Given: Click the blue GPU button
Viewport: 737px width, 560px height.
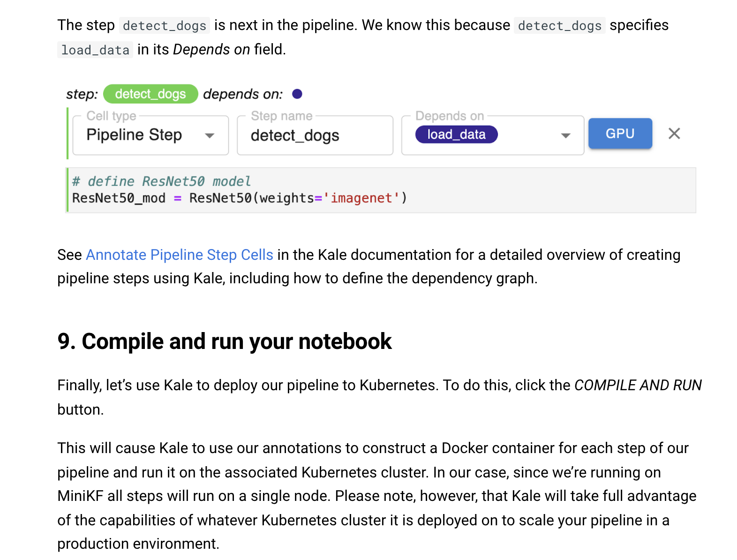Looking at the screenshot, I should (x=620, y=134).
